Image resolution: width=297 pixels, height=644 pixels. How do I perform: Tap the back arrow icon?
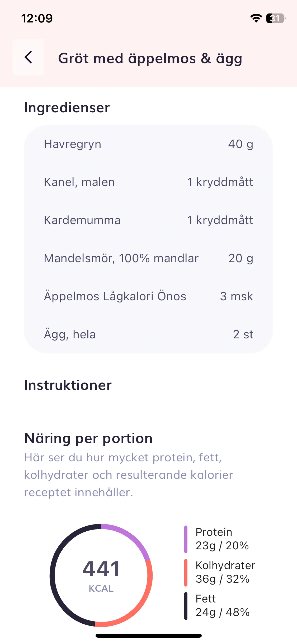(x=29, y=57)
